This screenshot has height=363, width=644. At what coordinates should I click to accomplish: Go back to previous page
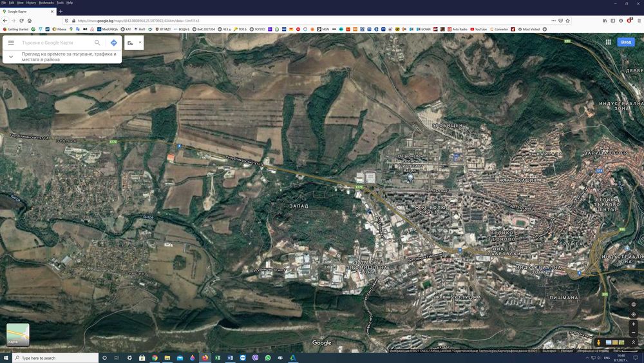5,21
